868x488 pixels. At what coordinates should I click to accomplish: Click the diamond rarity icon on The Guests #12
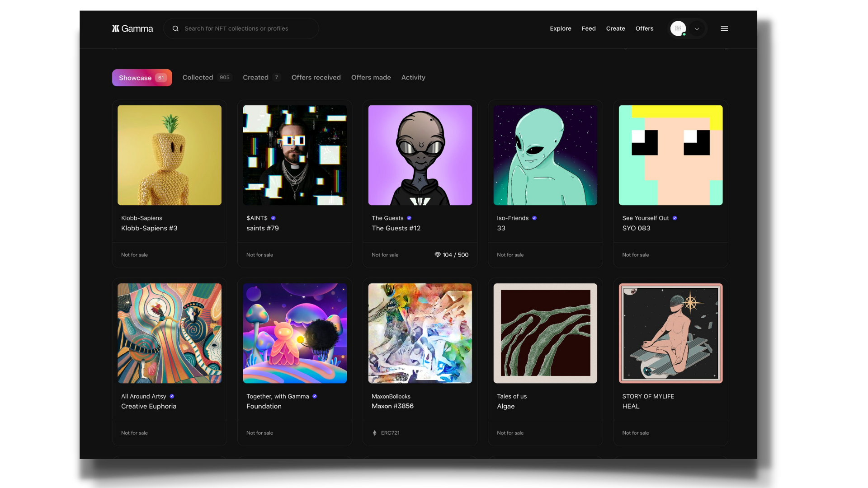tap(438, 255)
